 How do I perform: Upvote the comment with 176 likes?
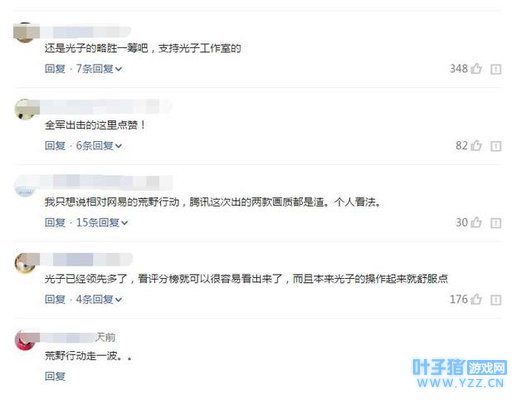tap(476, 299)
